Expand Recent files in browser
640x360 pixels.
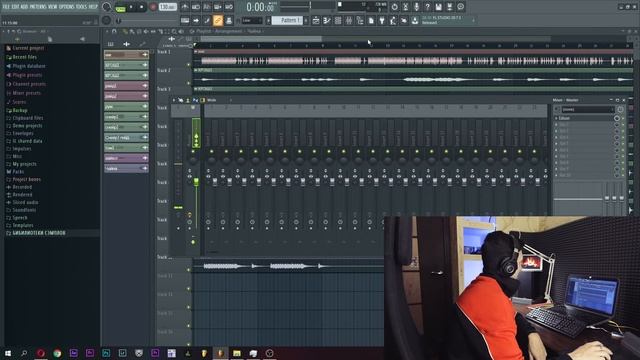(22, 57)
